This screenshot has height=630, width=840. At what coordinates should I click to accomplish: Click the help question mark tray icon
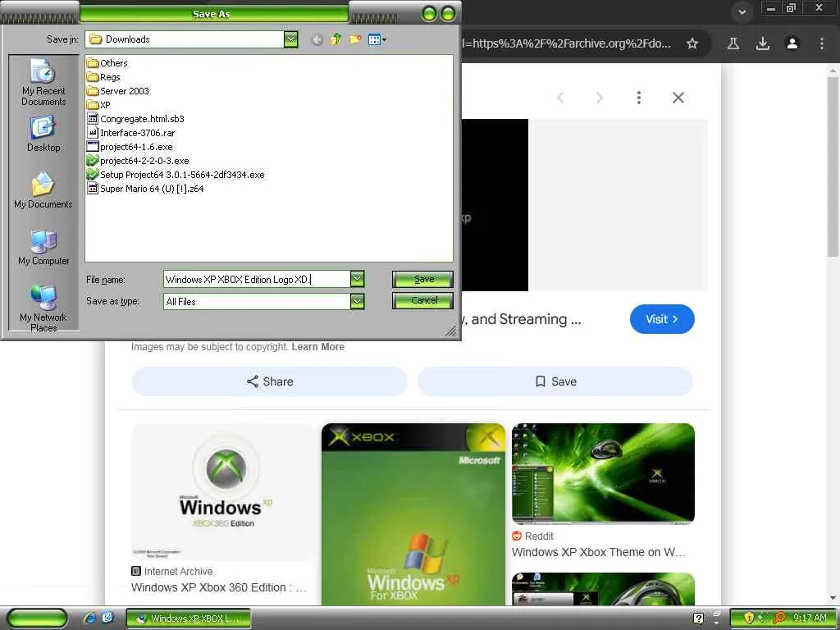pyautogui.click(x=698, y=619)
